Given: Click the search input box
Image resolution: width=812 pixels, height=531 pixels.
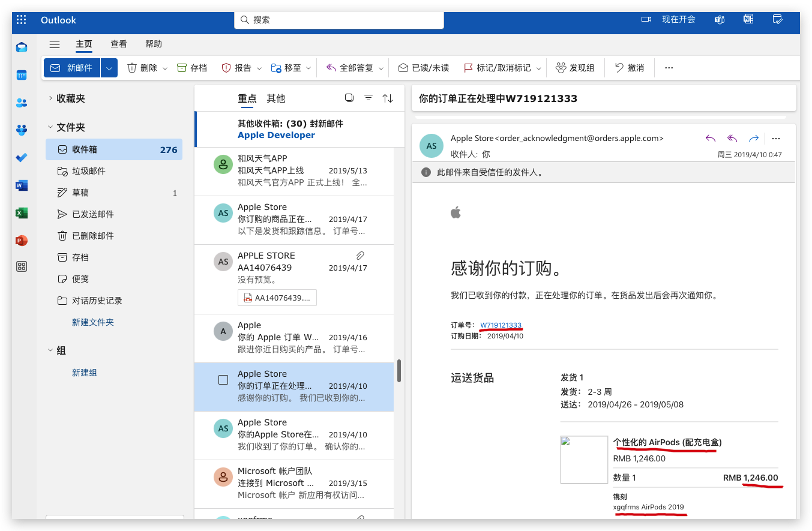Looking at the screenshot, I should click(x=339, y=19).
